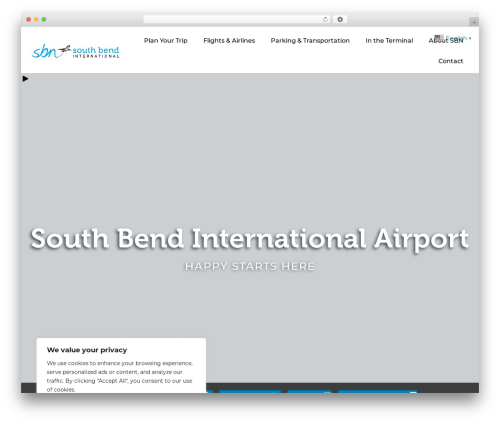Open the Parking & Transportation menu
The height and width of the screenshot is (423, 500).
click(310, 40)
